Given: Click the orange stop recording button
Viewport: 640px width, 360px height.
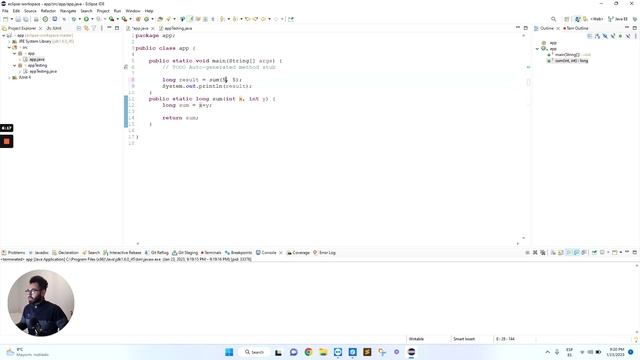Looking at the screenshot, I should pos(7,141).
